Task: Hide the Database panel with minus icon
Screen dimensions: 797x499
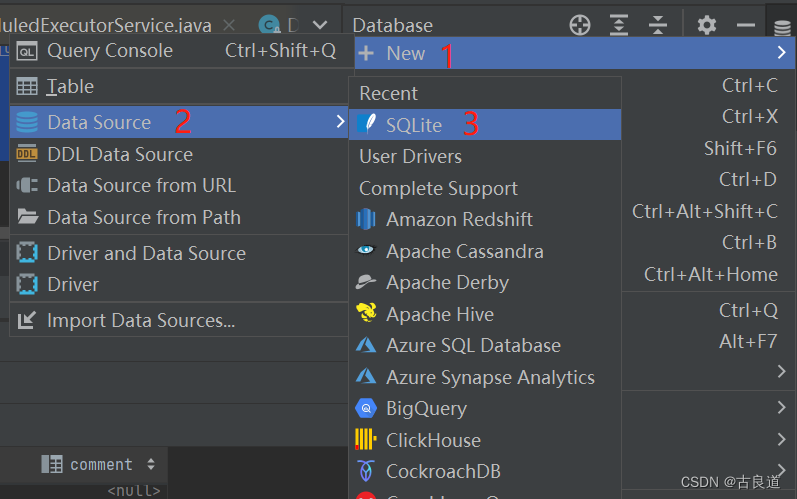Action: [x=746, y=25]
